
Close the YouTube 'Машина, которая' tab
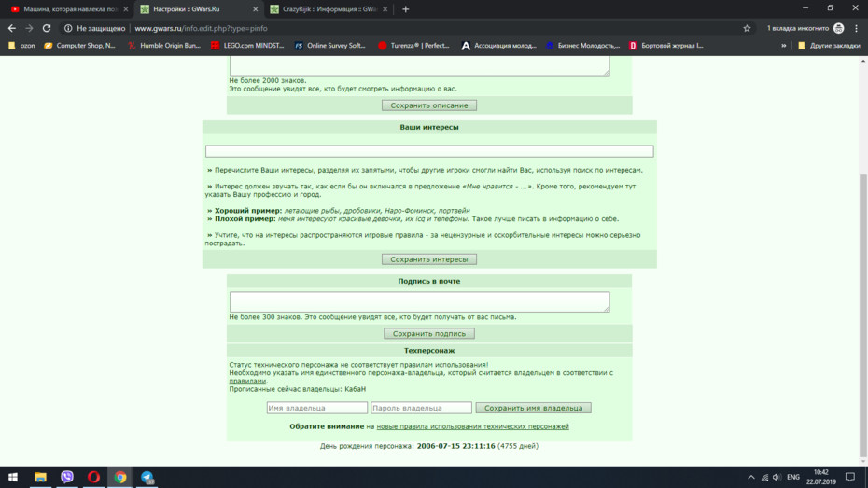pyautogui.click(x=126, y=8)
